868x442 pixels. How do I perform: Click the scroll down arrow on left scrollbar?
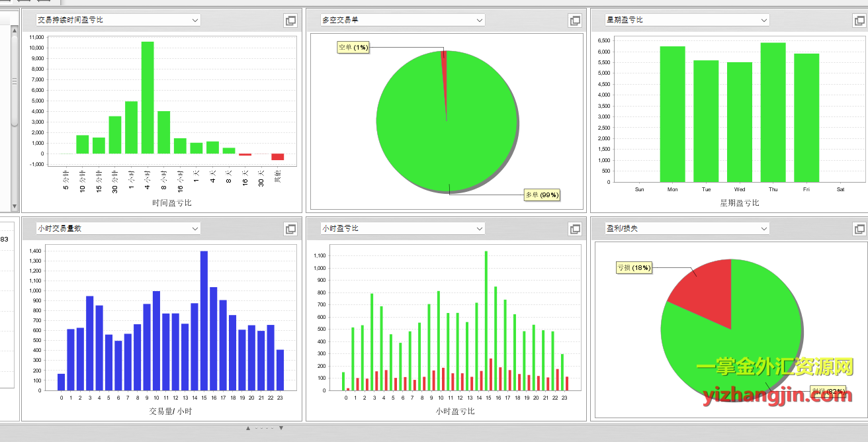(x=15, y=206)
